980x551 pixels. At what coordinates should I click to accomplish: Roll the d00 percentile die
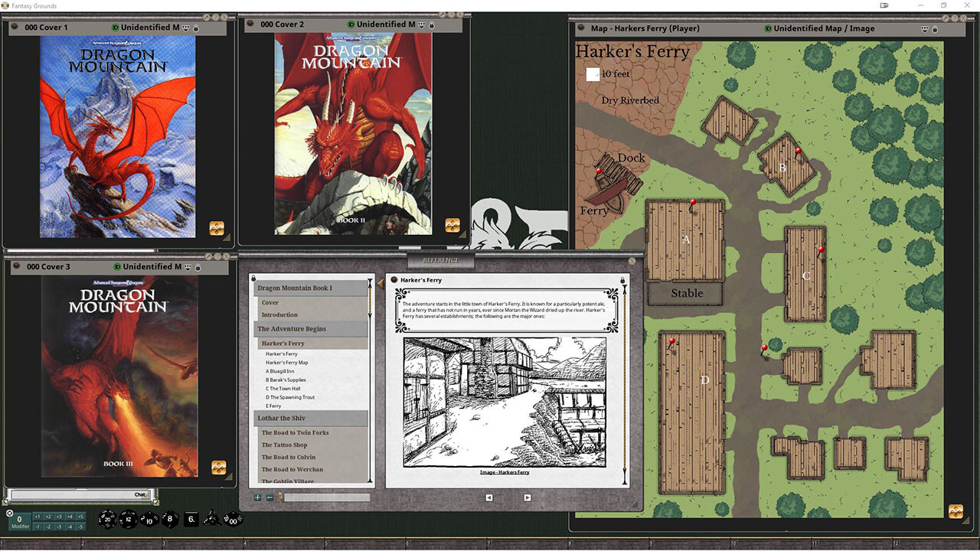233,520
